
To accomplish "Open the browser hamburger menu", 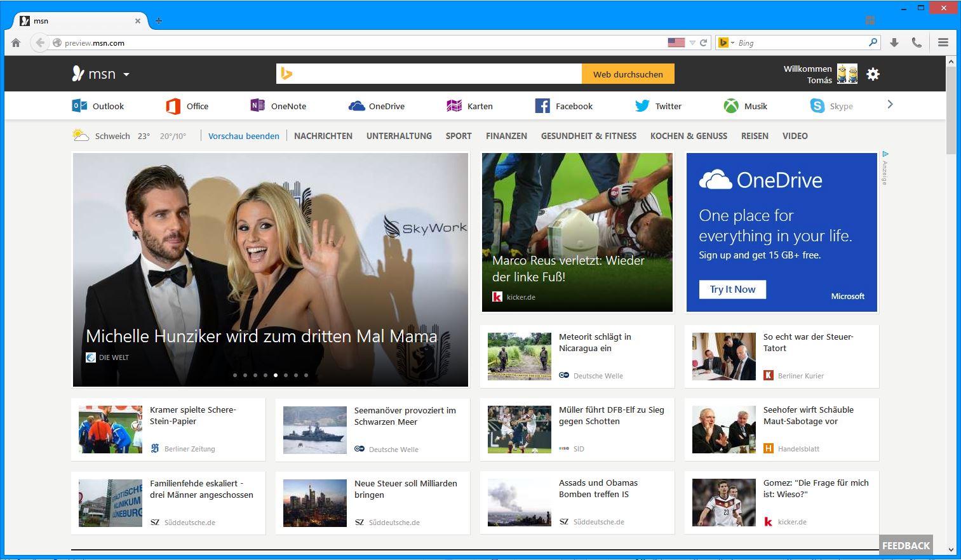I will click(x=943, y=43).
